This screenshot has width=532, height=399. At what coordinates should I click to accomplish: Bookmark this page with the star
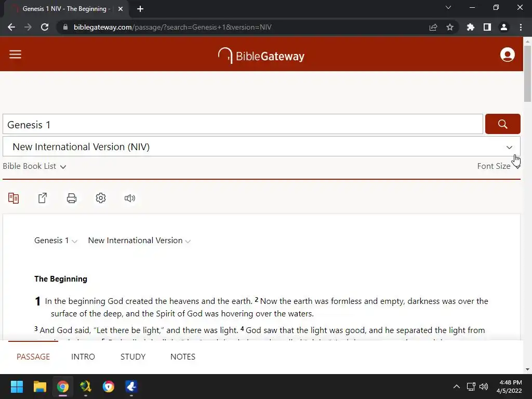450,27
